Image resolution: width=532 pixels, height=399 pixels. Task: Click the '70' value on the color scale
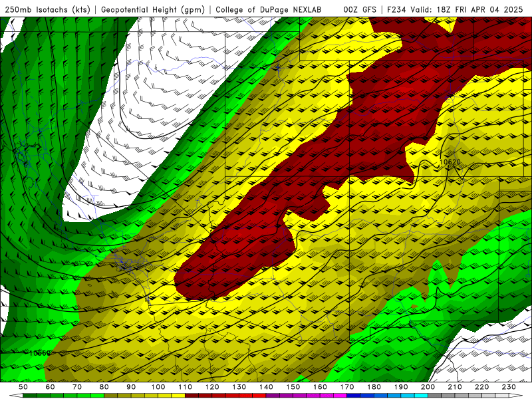77,387
